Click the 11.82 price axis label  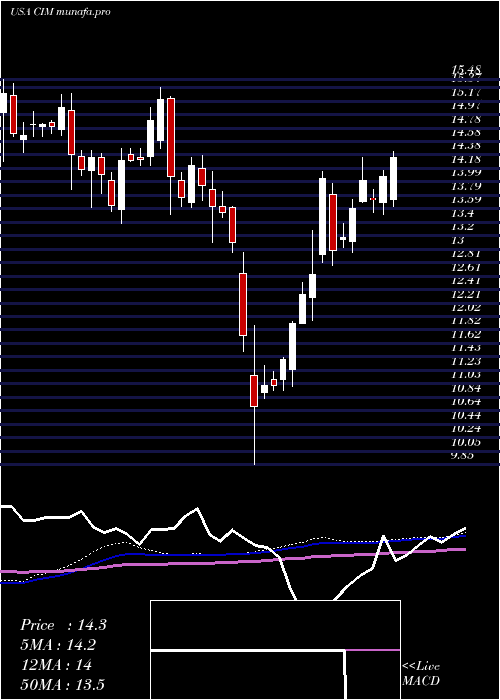(466, 321)
